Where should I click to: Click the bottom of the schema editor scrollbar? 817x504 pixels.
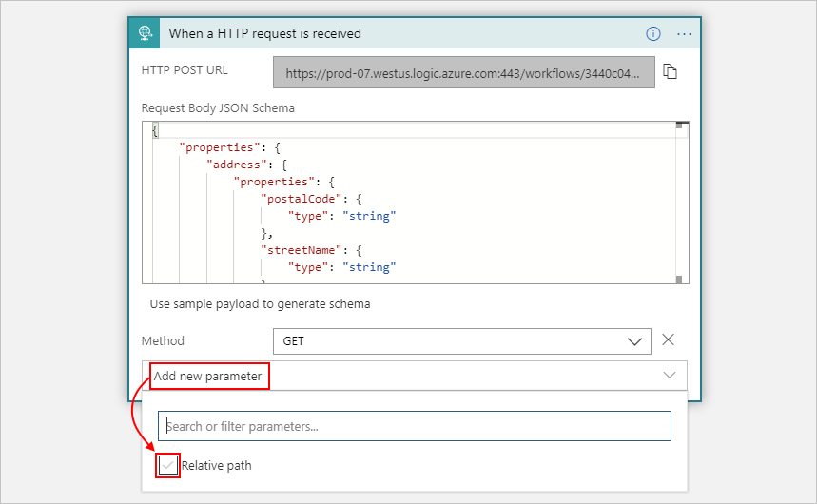pyautogui.click(x=680, y=279)
